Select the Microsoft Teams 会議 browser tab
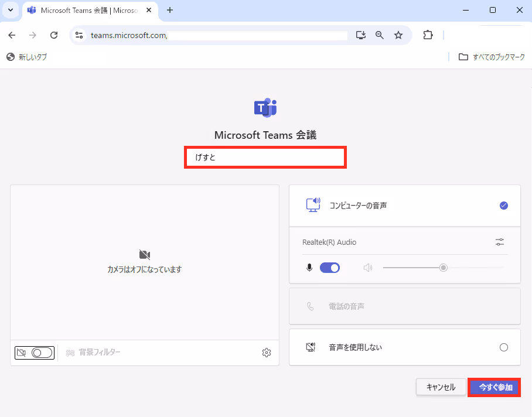This screenshot has width=532, height=417. 89,11
